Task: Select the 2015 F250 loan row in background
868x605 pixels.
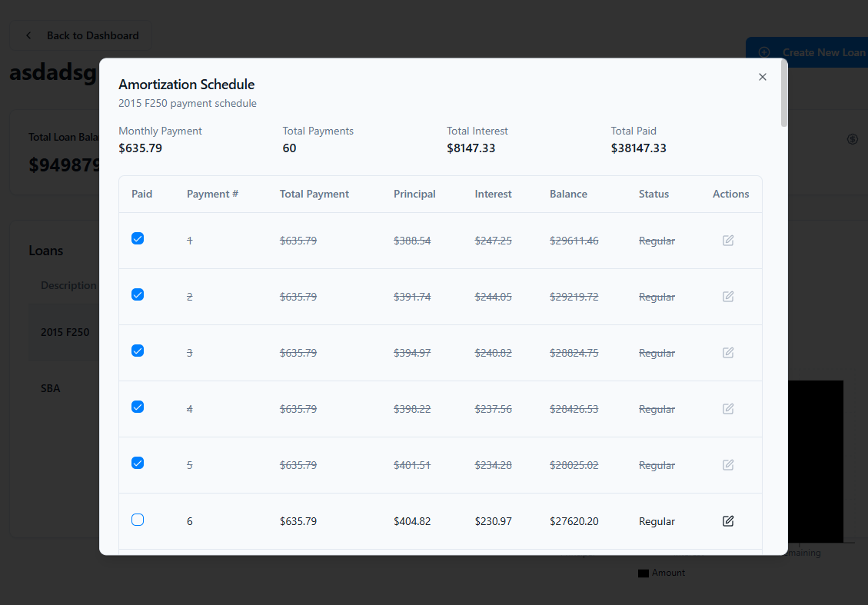Action: 65,332
